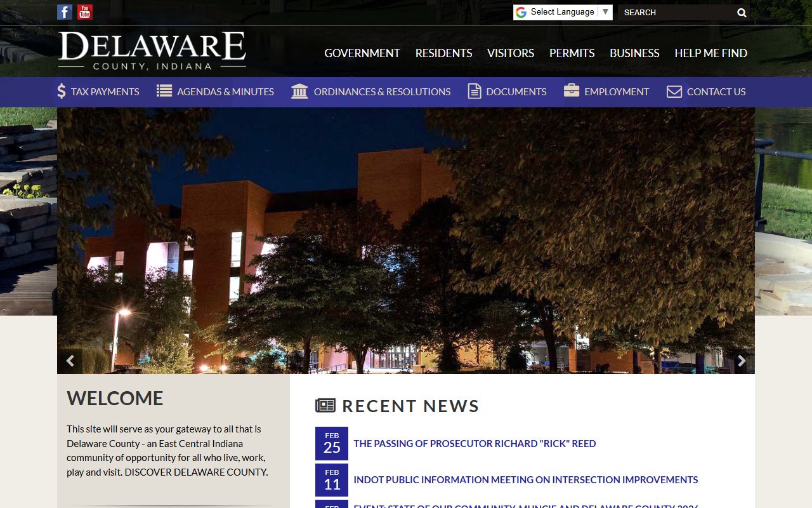Click the envelope icon beside Contact Us
The image size is (812, 508).
[674, 92]
